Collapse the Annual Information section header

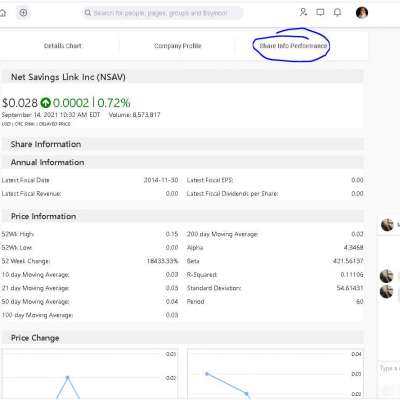click(183, 162)
